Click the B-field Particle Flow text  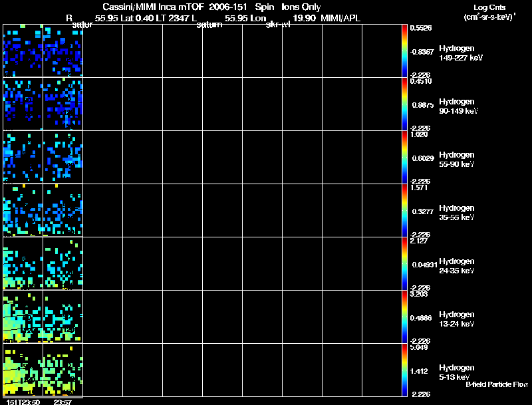497,384
